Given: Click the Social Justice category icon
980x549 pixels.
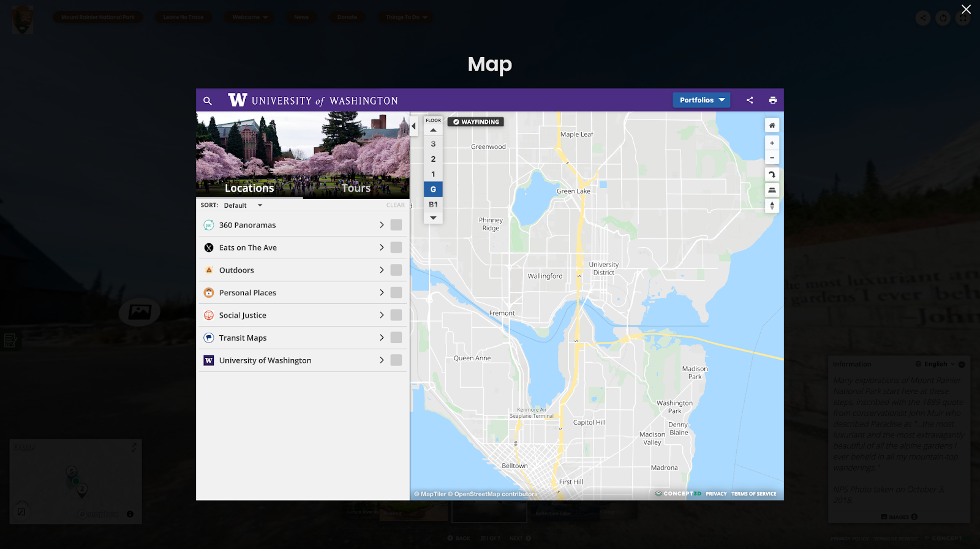Looking at the screenshot, I should click(209, 315).
